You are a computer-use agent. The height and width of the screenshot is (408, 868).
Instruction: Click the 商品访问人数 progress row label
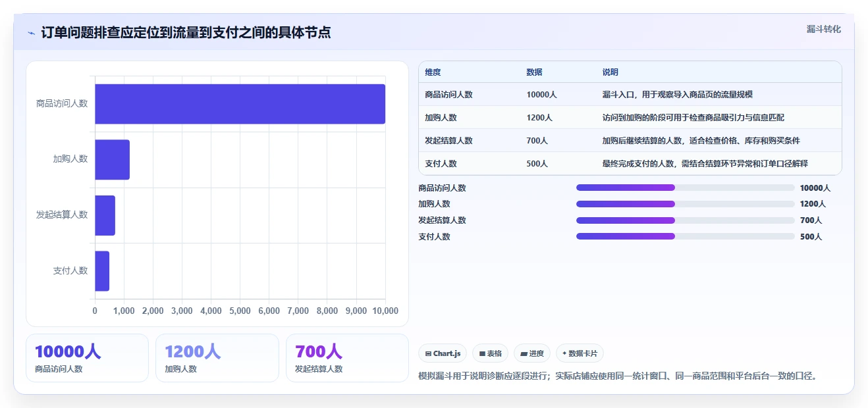click(x=442, y=188)
